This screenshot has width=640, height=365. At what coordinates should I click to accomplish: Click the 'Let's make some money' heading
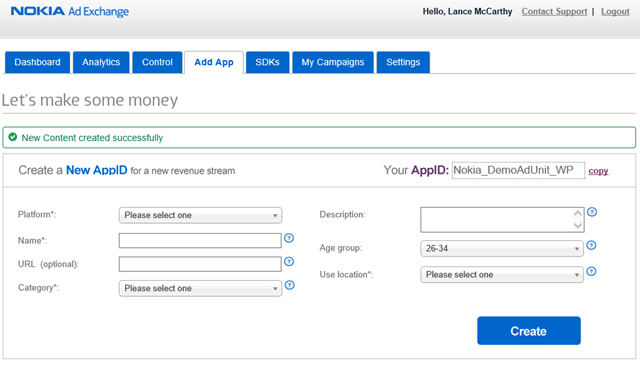(x=90, y=100)
